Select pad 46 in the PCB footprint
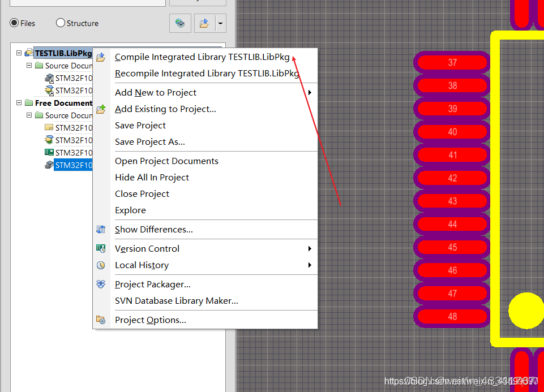544x392 pixels. (452, 270)
